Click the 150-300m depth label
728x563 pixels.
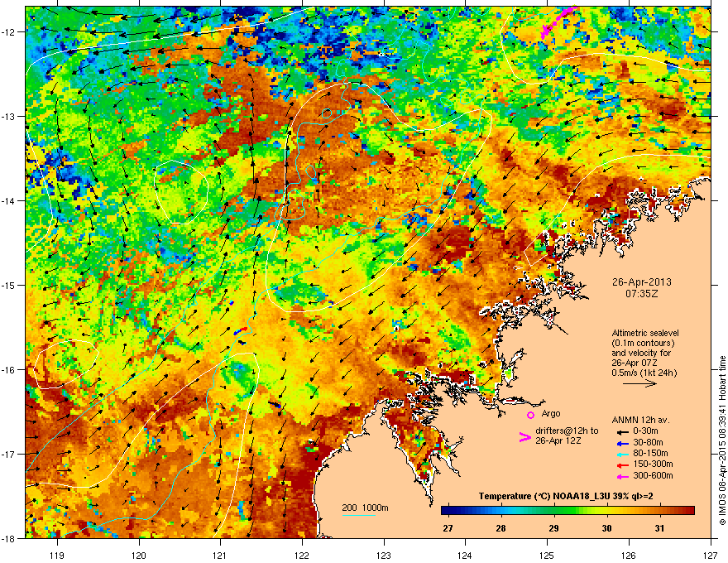[653, 464]
